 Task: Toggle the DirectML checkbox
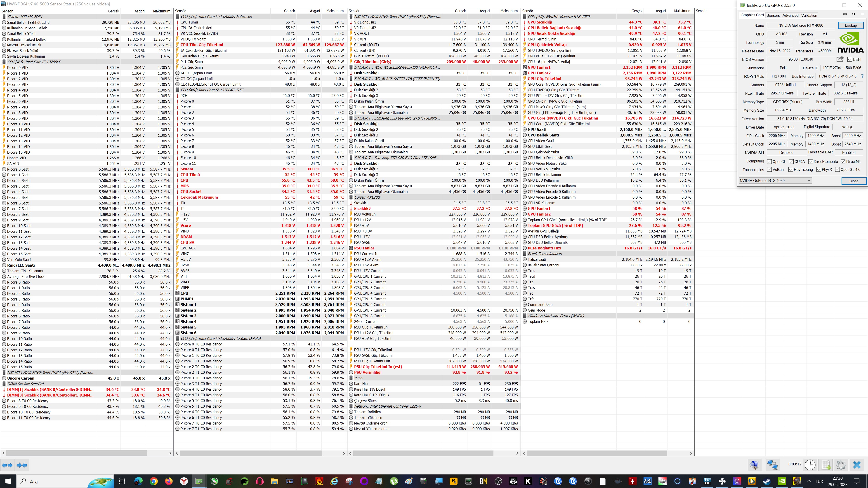843,162
